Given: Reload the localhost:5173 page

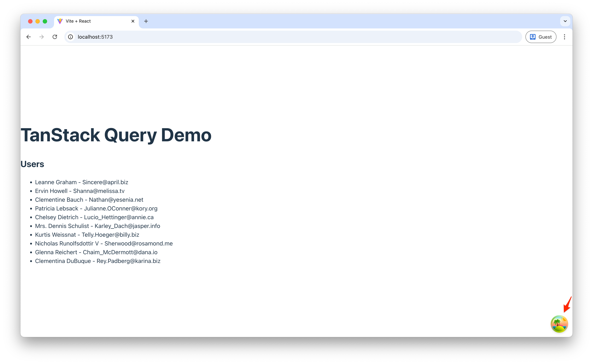Looking at the screenshot, I should pyautogui.click(x=55, y=37).
